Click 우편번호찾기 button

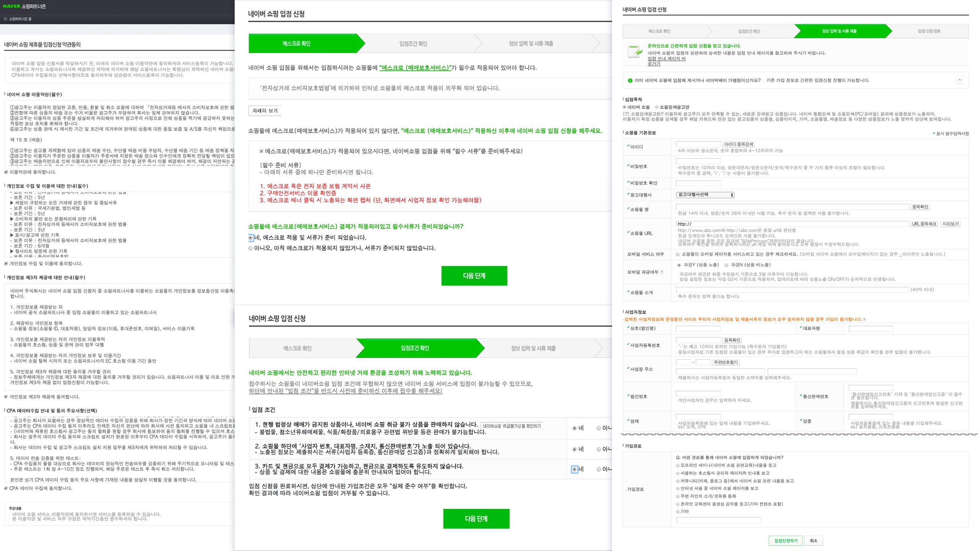(x=725, y=362)
